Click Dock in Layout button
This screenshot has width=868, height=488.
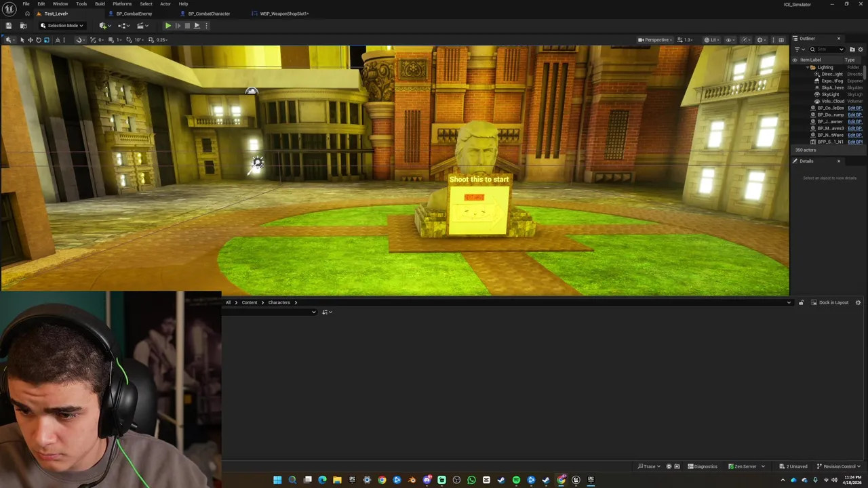[x=829, y=302]
